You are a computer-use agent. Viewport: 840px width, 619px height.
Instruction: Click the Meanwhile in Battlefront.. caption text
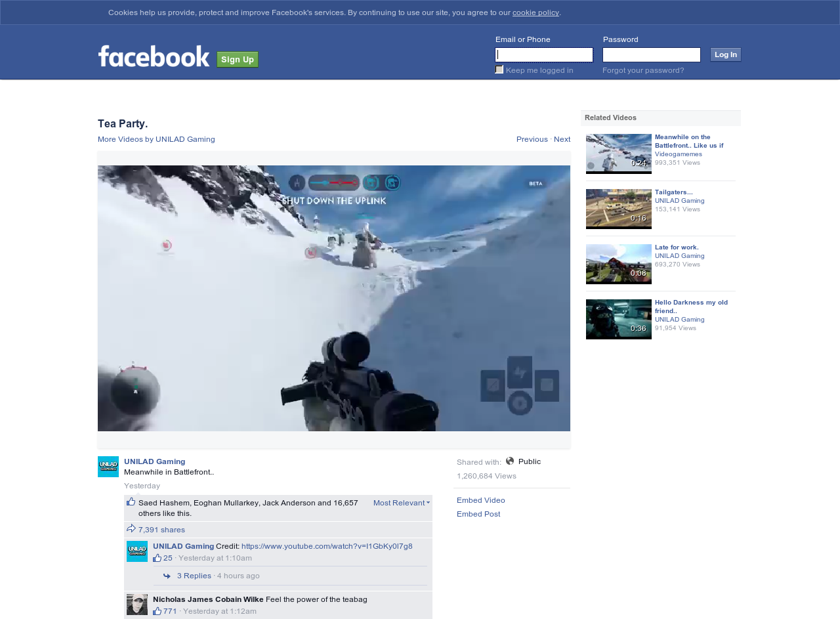pyautogui.click(x=169, y=472)
